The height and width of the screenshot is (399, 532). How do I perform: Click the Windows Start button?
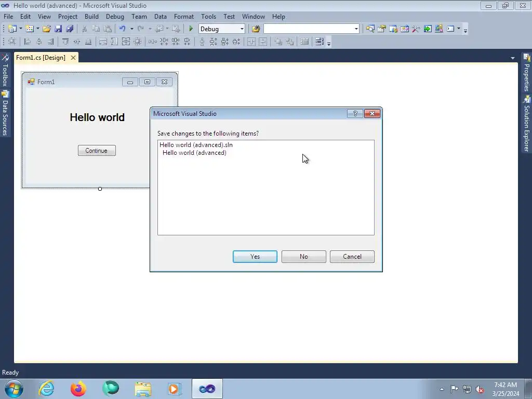point(14,389)
